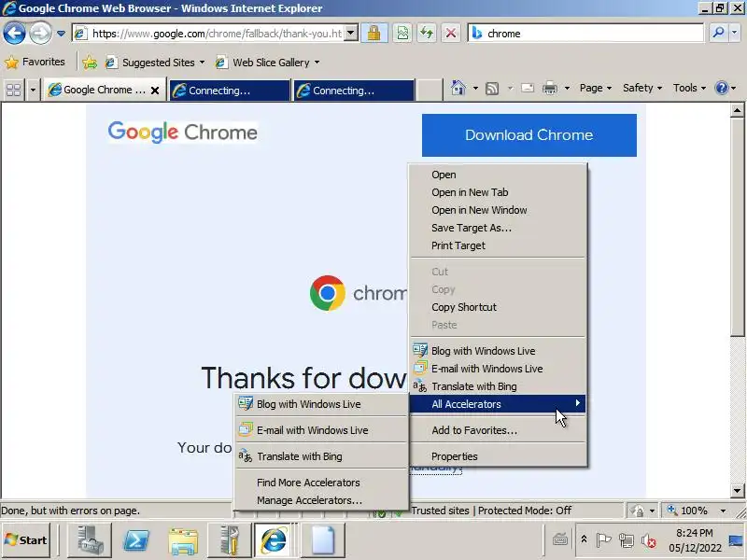
Task: Open the Favorites star button
Action: (35, 62)
